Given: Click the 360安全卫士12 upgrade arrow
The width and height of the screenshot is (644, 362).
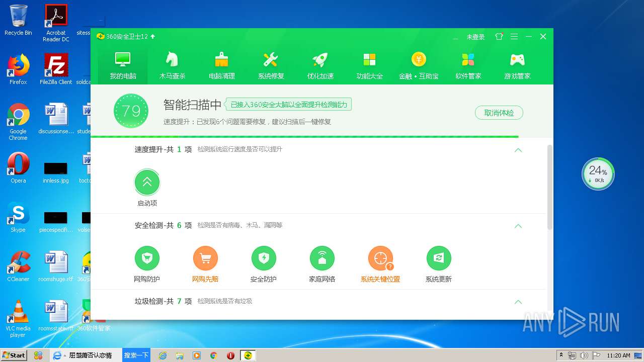Looking at the screenshot, I should [x=153, y=36].
